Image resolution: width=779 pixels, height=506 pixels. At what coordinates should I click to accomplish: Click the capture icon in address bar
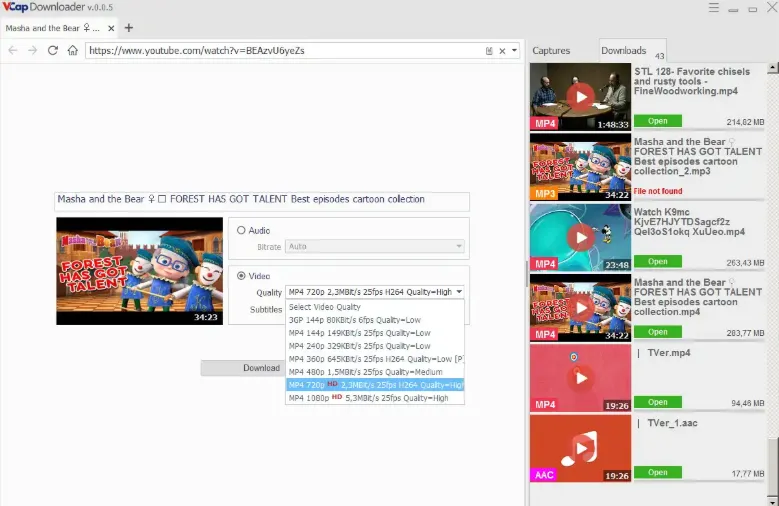click(489, 51)
